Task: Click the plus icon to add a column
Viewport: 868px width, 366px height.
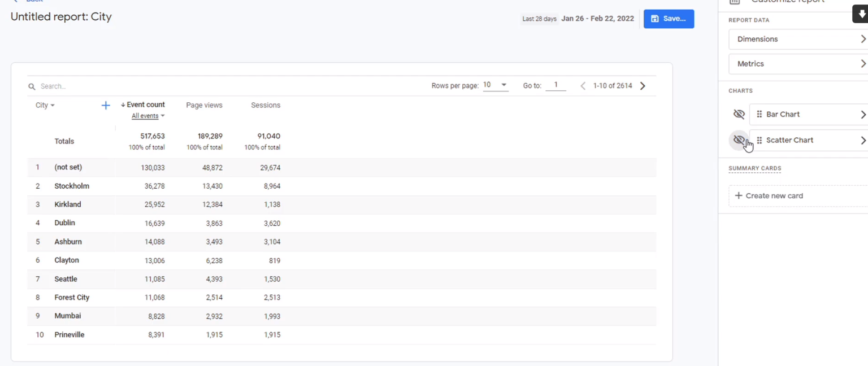Action: (x=105, y=105)
